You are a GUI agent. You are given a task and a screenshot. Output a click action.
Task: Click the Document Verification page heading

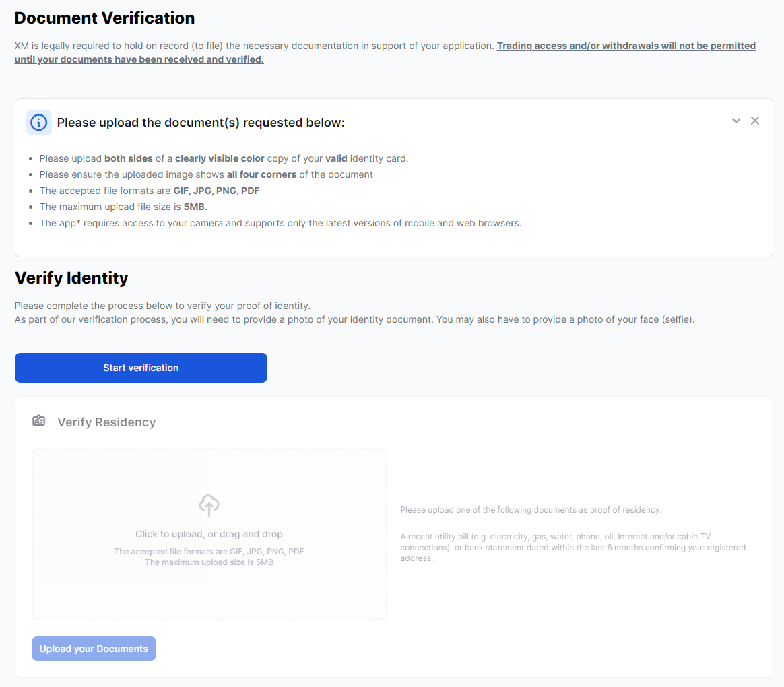coord(104,18)
